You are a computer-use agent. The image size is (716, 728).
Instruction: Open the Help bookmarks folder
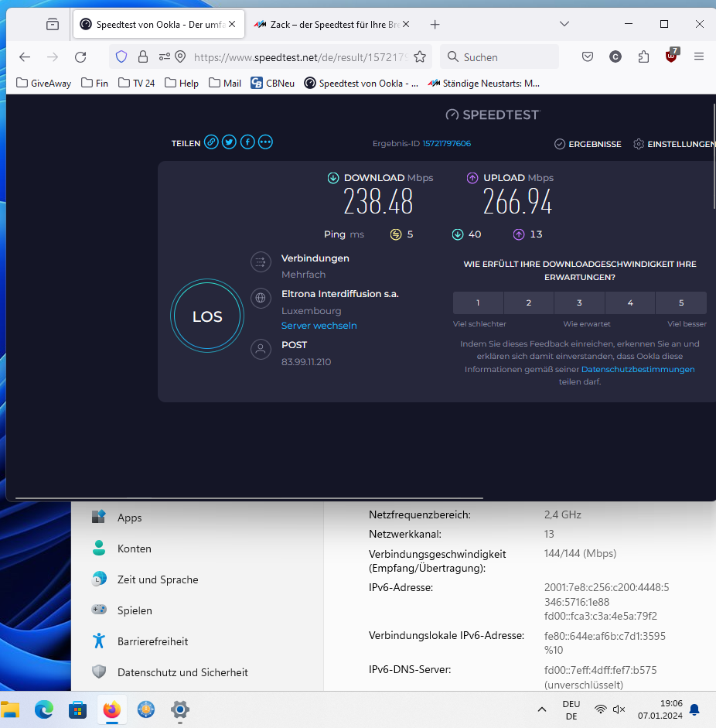pyautogui.click(x=182, y=83)
